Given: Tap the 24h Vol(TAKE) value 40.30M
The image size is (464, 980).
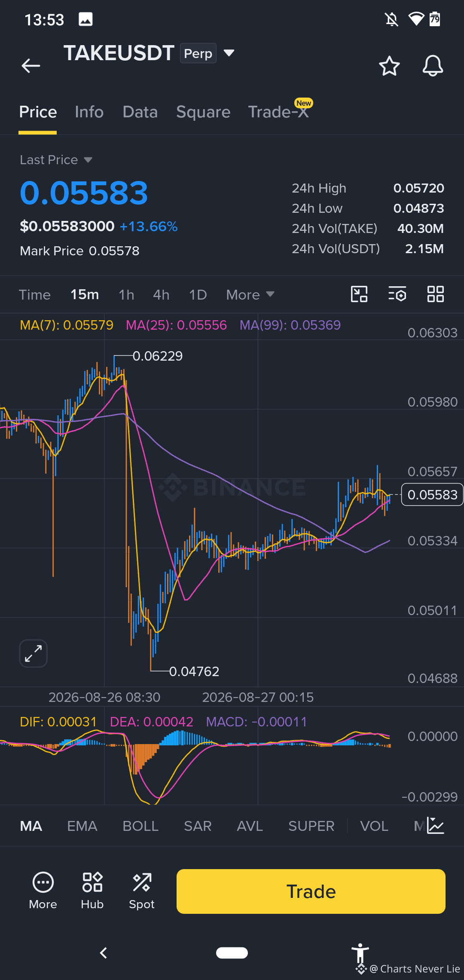Looking at the screenshot, I should coord(421,229).
